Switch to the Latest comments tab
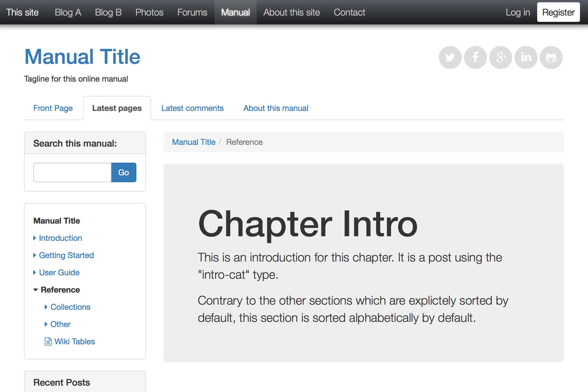Viewport: 588px width, 392px height. pos(192,108)
